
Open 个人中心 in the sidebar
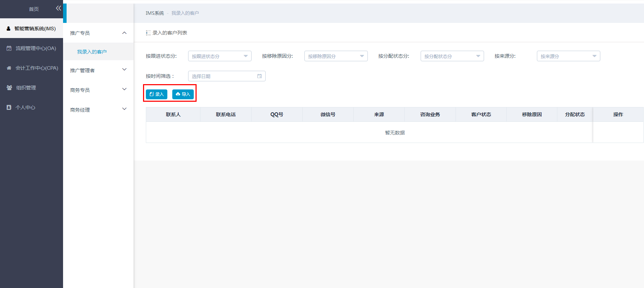tap(31, 107)
